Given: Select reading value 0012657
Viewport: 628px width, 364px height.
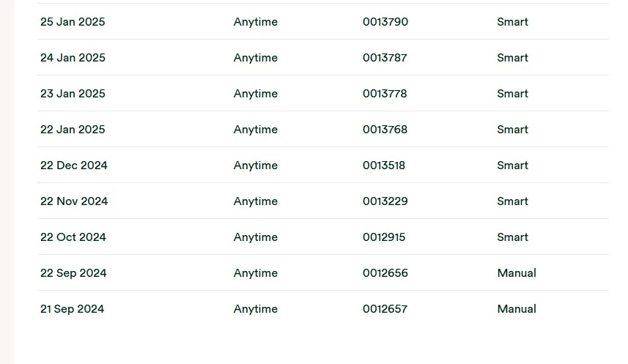Looking at the screenshot, I should [385, 309].
